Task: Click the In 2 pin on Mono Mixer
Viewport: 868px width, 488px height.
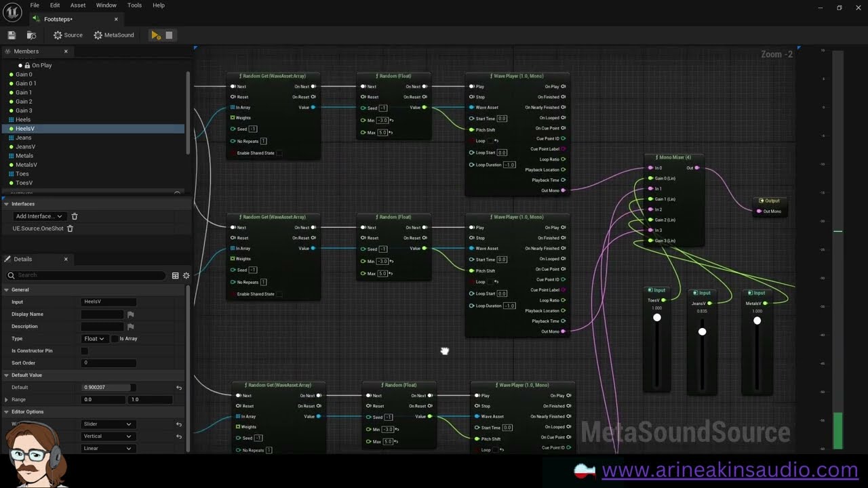Action: [x=650, y=209]
